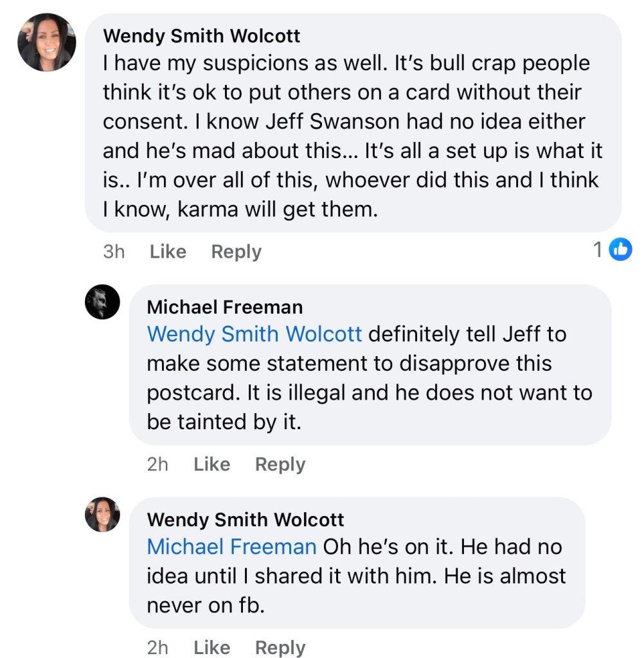
Task: Click the 2h timestamp under Wendy's last reply
Action: pos(157,647)
